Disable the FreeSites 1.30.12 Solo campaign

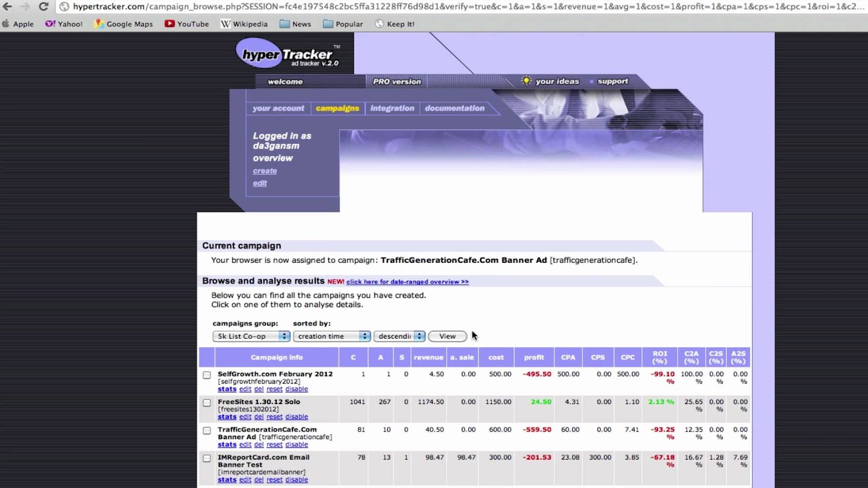click(x=296, y=417)
